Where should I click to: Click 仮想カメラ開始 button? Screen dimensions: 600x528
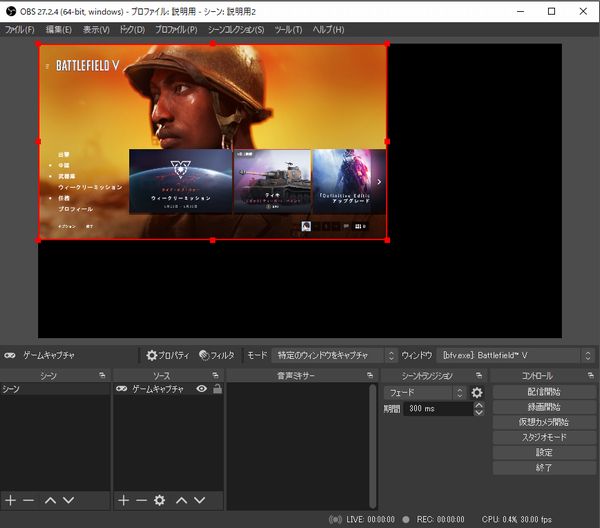[544, 422]
